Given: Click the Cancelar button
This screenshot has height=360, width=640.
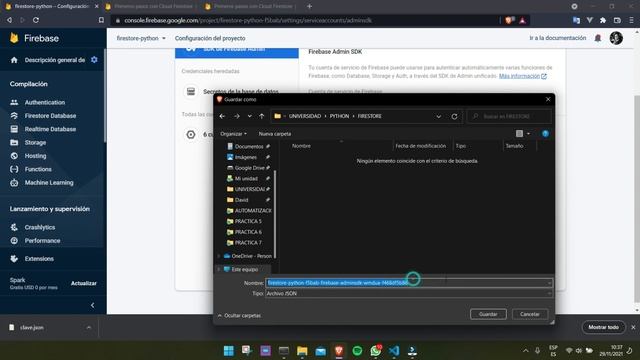Looking at the screenshot, I should point(529,314).
